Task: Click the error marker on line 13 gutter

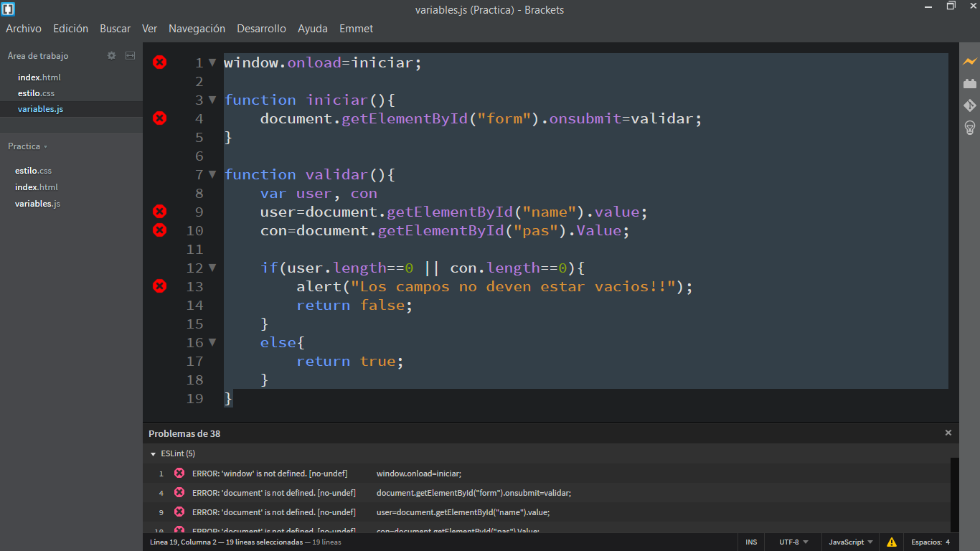Action: (160, 286)
